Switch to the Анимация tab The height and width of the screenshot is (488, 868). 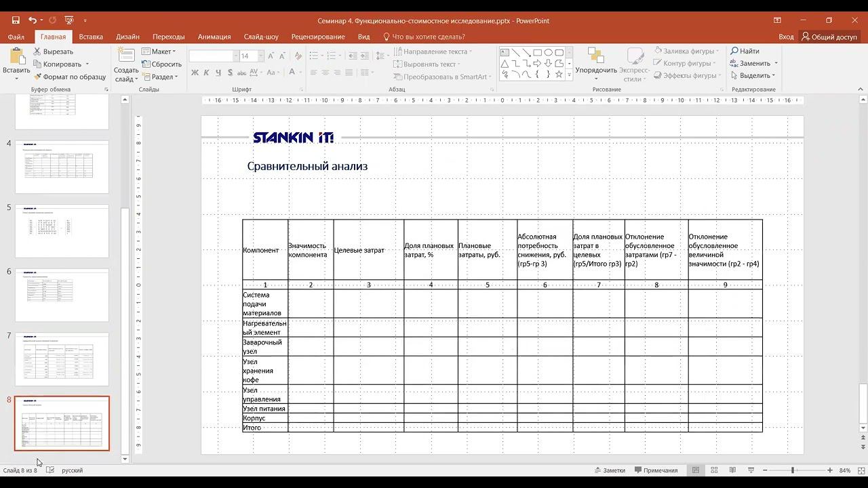(x=214, y=37)
